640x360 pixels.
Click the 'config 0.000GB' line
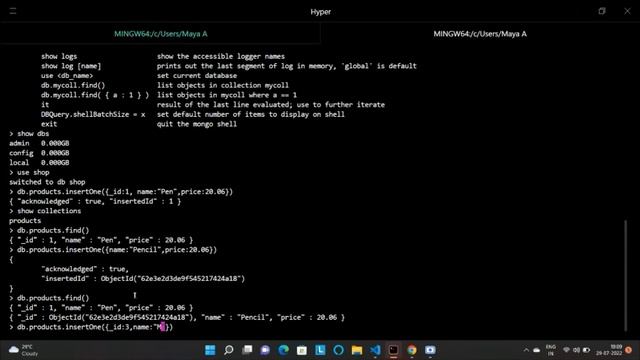39,153
